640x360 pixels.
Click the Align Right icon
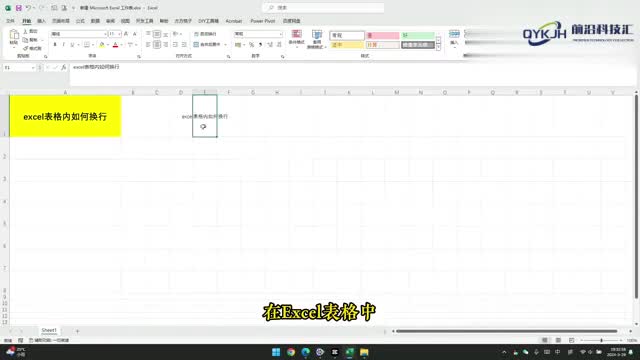(x=166, y=44)
